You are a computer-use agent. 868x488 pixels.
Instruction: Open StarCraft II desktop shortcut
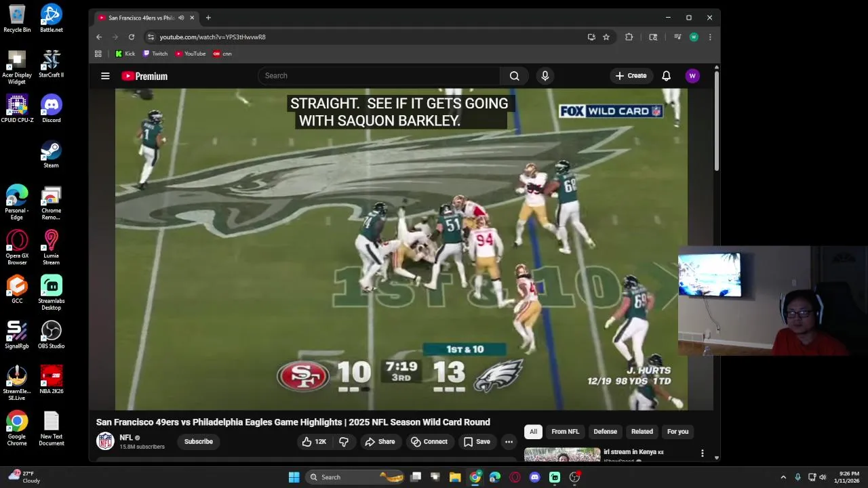pyautogui.click(x=51, y=64)
